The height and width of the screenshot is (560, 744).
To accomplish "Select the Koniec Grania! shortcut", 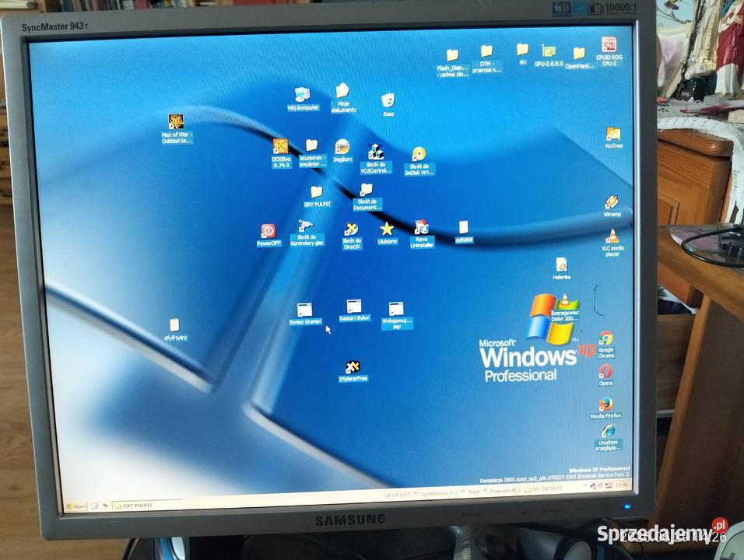I will [305, 314].
